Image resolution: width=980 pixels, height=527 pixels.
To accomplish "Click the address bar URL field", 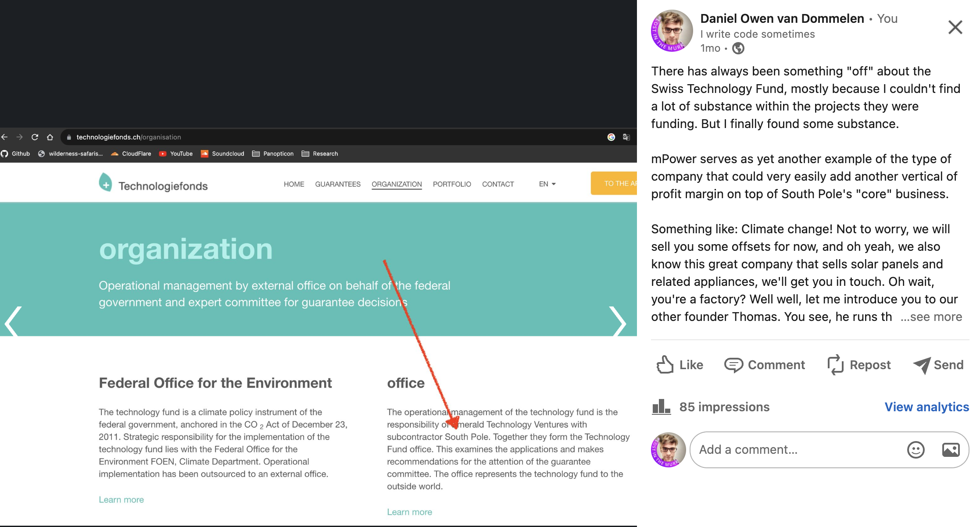I will click(x=333, y=137).
